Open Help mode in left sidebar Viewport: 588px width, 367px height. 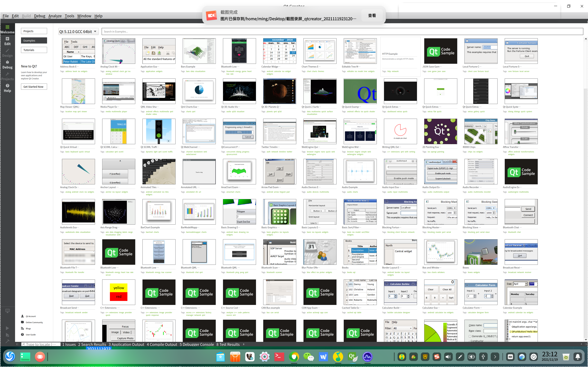[x=7, y=88]
